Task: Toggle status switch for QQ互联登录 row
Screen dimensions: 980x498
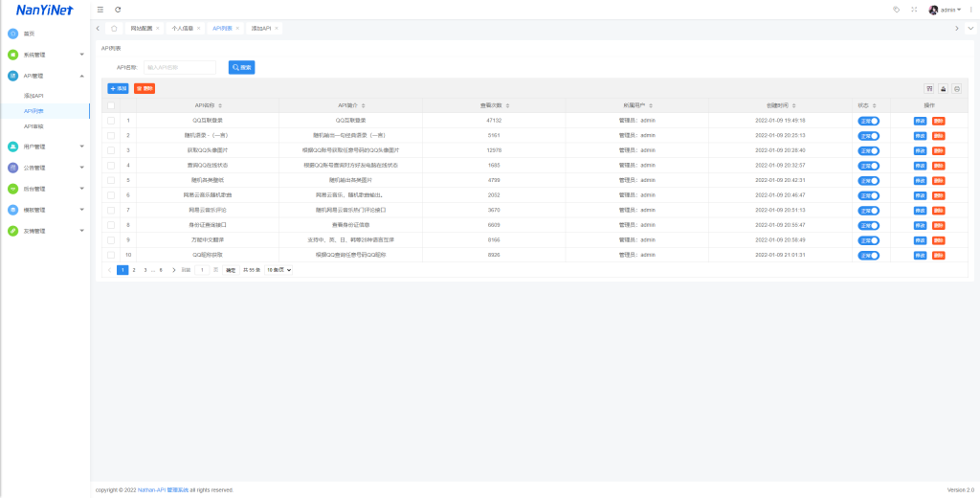Action: [868, 121]
